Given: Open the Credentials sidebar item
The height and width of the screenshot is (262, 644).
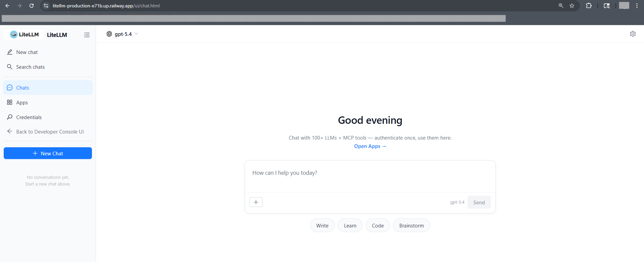Looking at the screenshot, I should [48, 117].
